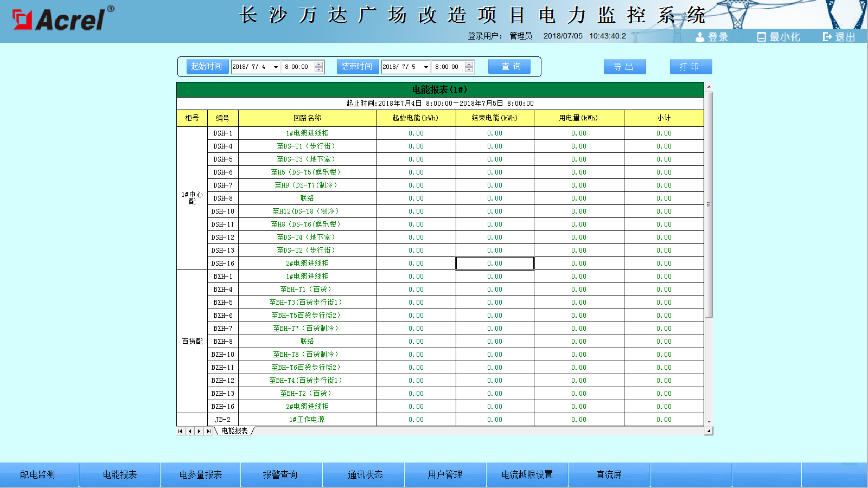Click the 导出 export button
The image size is (868, 488).
[624, 67]
